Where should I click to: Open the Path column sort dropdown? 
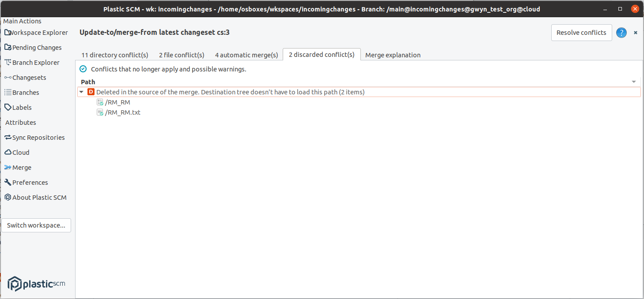click(633, 81)
